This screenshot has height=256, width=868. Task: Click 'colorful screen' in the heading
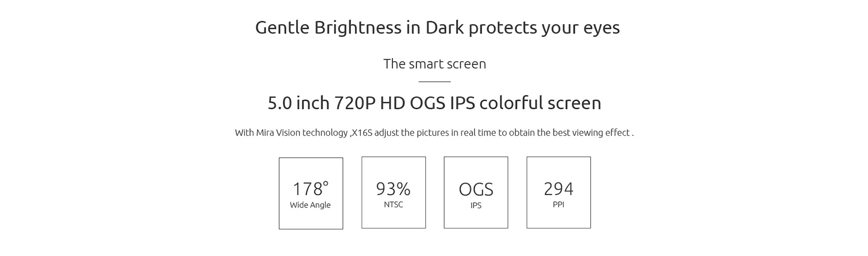click(540, 103)
